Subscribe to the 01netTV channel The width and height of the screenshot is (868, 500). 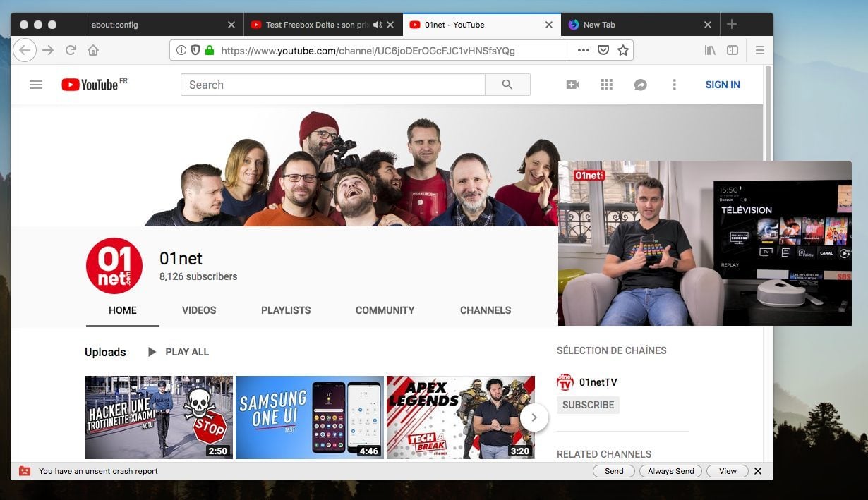click(x=588, y=405)
